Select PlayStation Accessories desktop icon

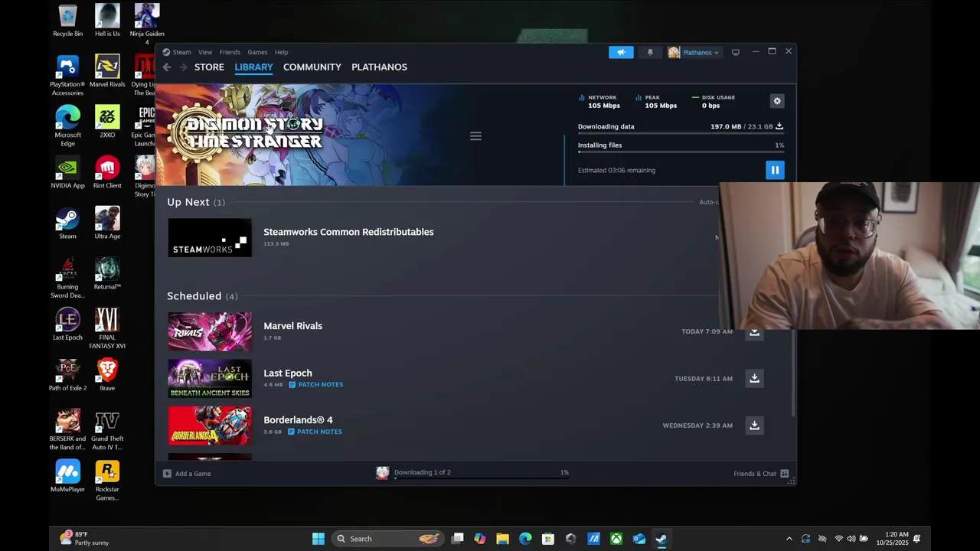click(x=67, y=76)
